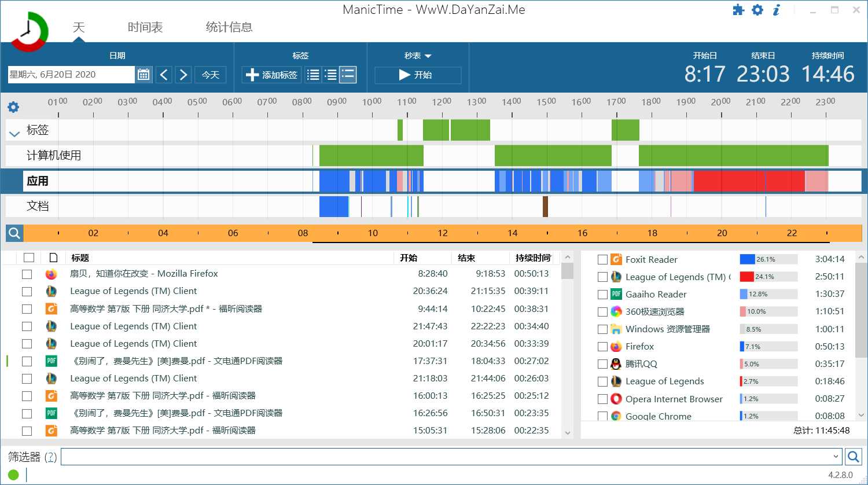
Task: Click 腾讯QQ penguin icon
Action: point(616,363)
